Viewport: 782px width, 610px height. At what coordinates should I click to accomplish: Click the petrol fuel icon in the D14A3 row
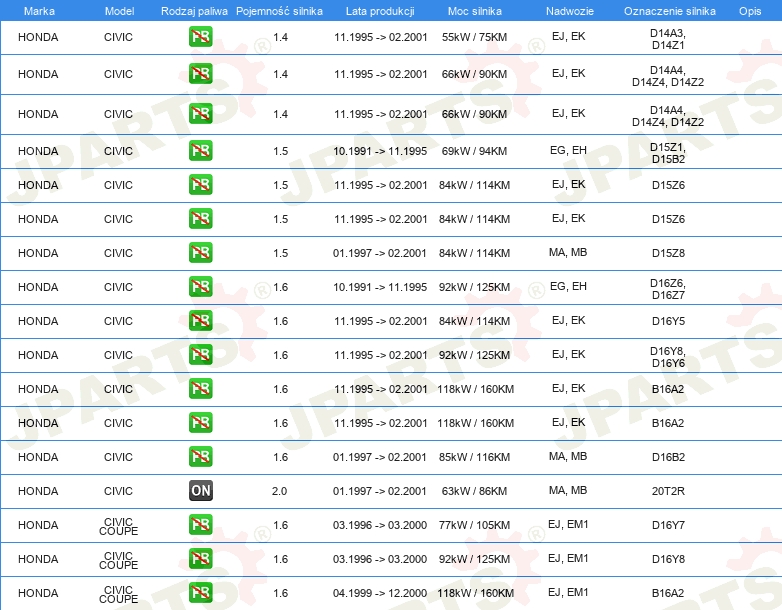click(200, 37)
